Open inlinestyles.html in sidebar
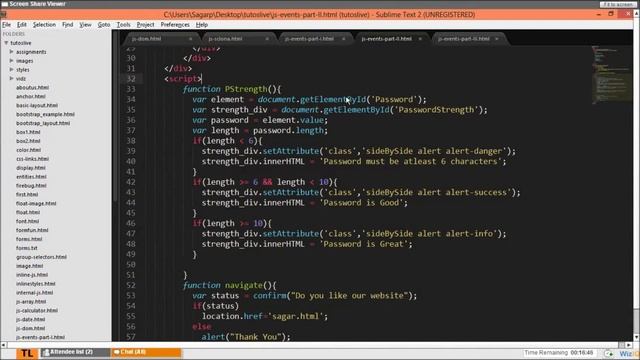 pos(36,284)
